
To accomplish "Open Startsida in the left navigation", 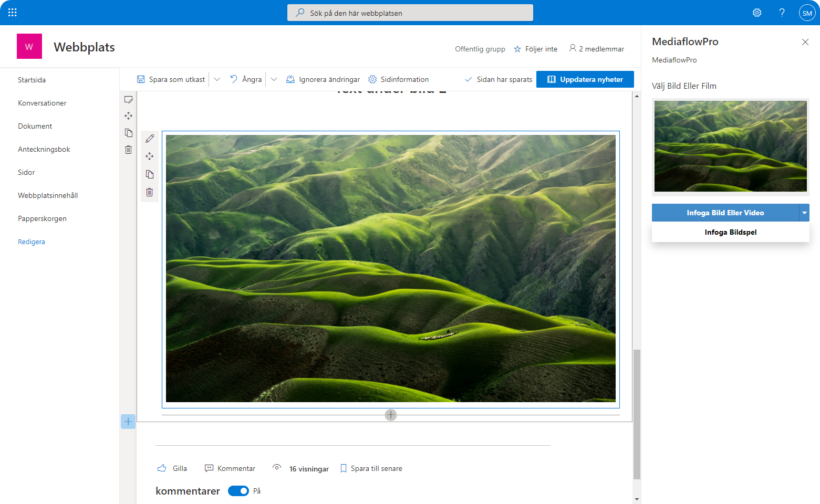I will click(32, 80).
